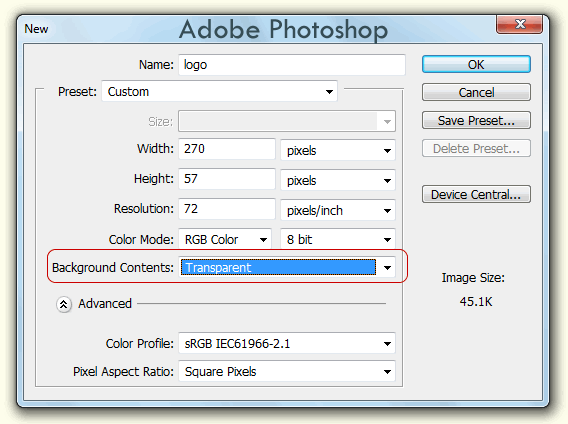The image size is (568, 424).
Task: Click the Adobe Photoshop title text
Action: click(x=284, y=30)
